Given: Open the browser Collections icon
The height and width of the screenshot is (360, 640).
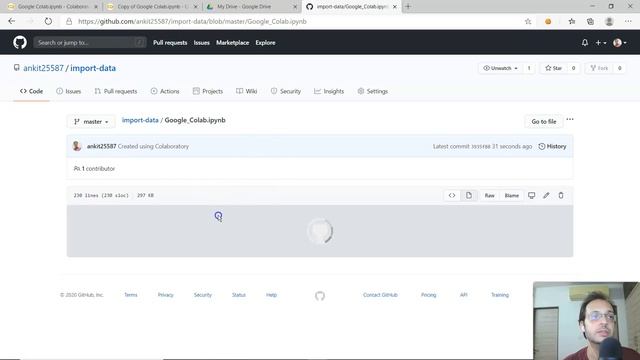Looking at the screenshot, I should 590,22.
